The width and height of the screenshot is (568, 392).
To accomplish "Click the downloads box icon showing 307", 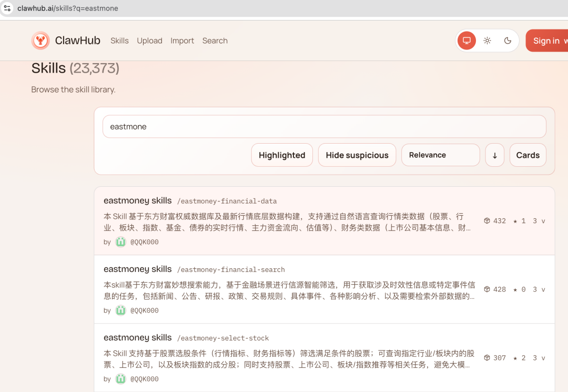I will coord(487,358).
